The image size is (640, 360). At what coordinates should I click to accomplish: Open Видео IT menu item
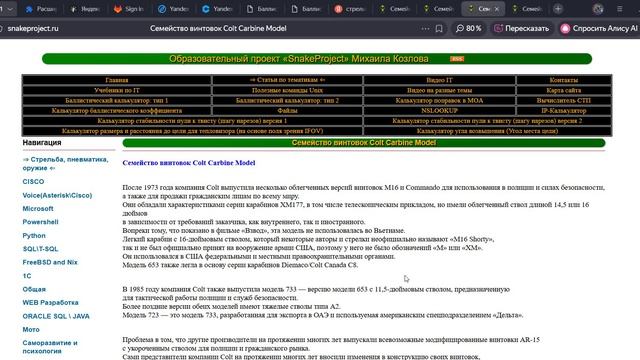439,80
